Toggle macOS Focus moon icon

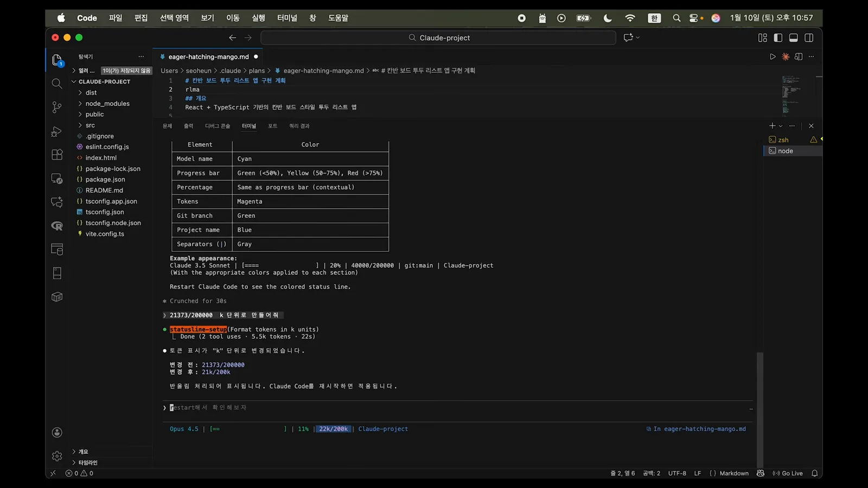[608, 18]
